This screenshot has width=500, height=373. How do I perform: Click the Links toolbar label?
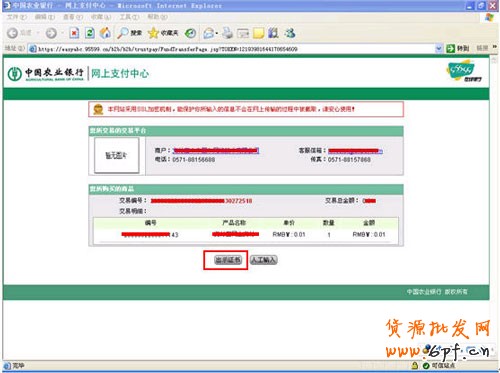click(482, 48)
